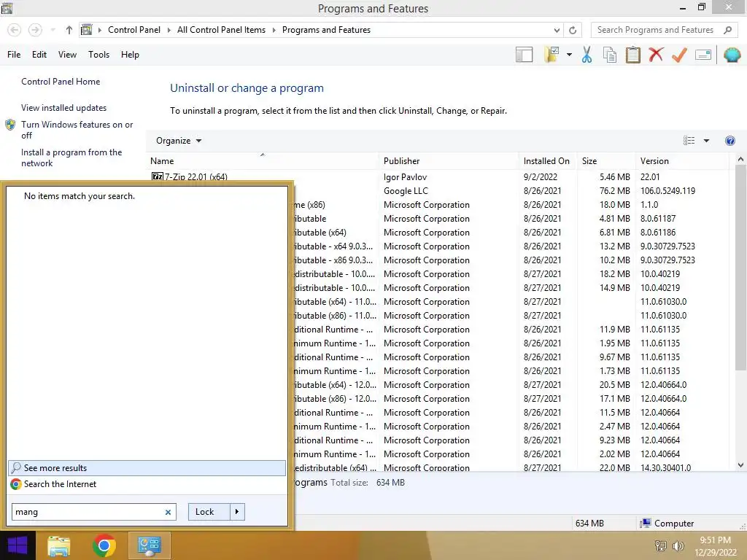Click the 76.2 MB size cell

click(x=614, y=191)
